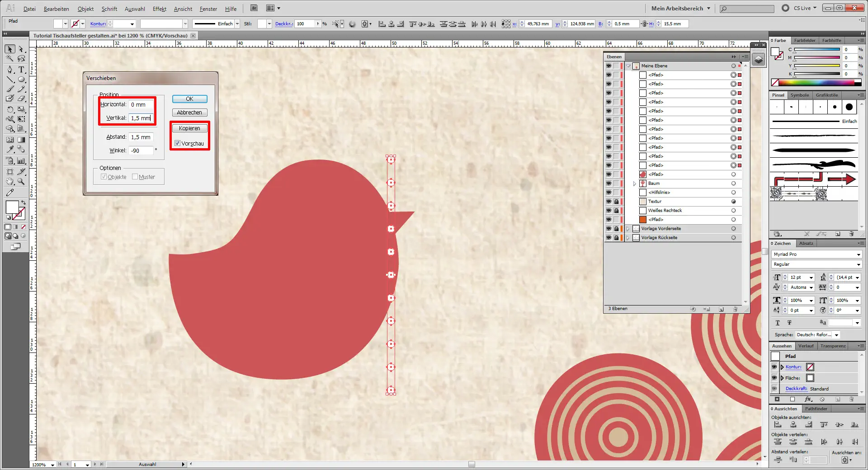Select the Eyedropper tool
The height and width of the screenshot is (470, 868).
[10, 149]
